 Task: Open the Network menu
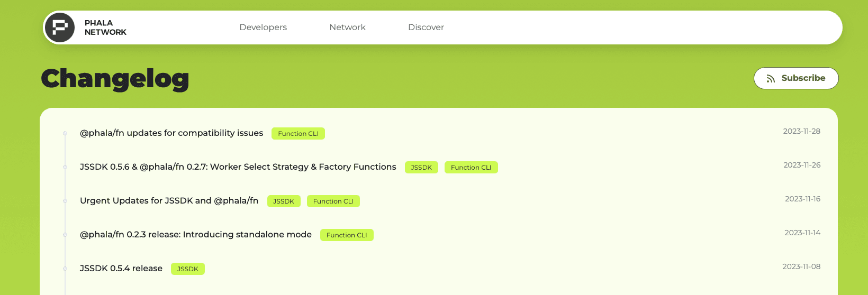pyautogui.click(x=347, y=27)
